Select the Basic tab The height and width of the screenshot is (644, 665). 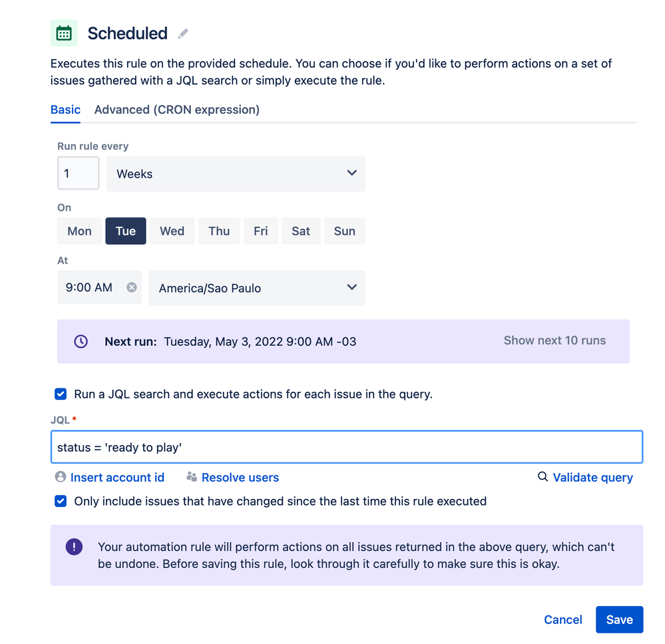[x=65, y=110]
